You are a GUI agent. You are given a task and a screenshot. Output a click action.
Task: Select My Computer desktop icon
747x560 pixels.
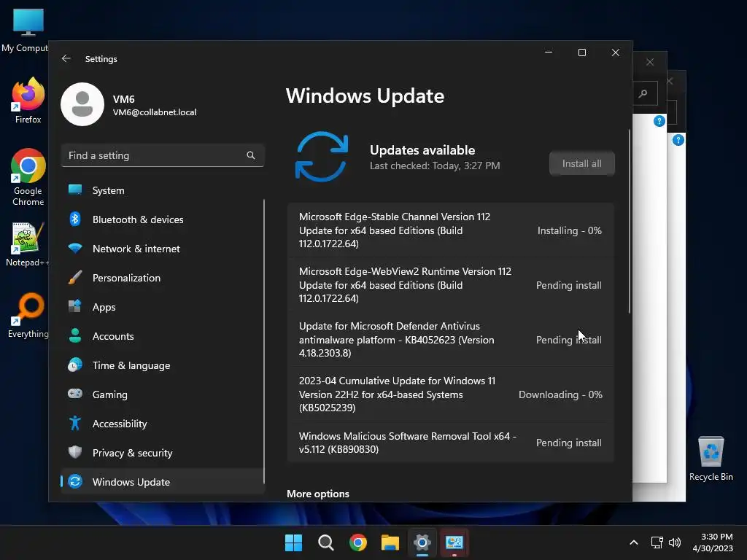[x=25, y=30]
